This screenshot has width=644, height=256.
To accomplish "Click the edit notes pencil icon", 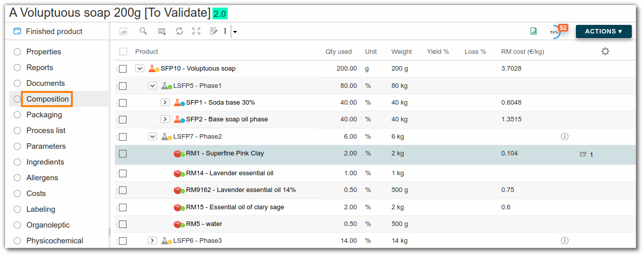I will 213,31.
